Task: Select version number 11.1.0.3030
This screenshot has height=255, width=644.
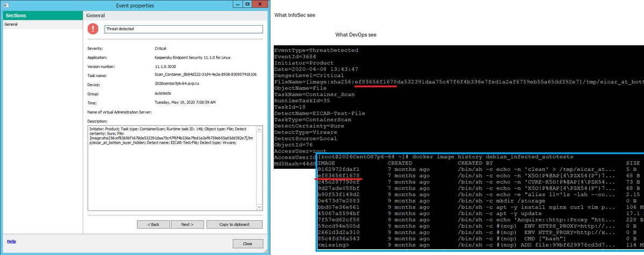Action: (166, 66)
